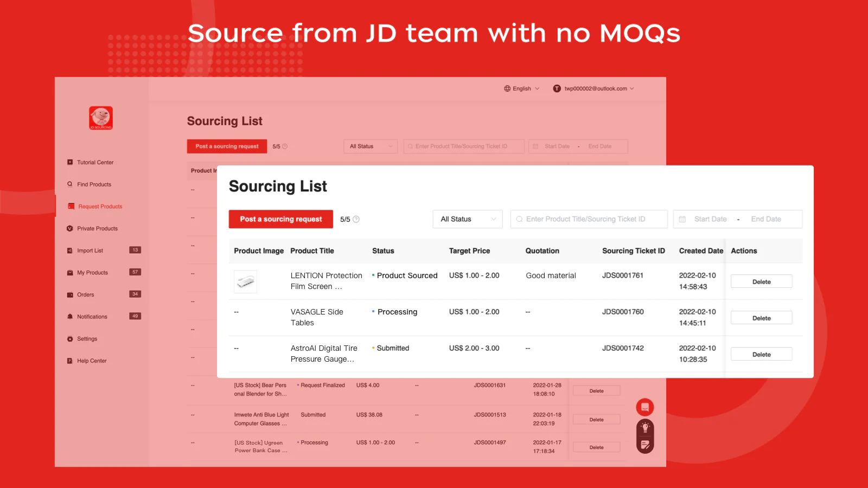Click the account avatar icon
Screen dimensions: 868x488
coord(557,88)
